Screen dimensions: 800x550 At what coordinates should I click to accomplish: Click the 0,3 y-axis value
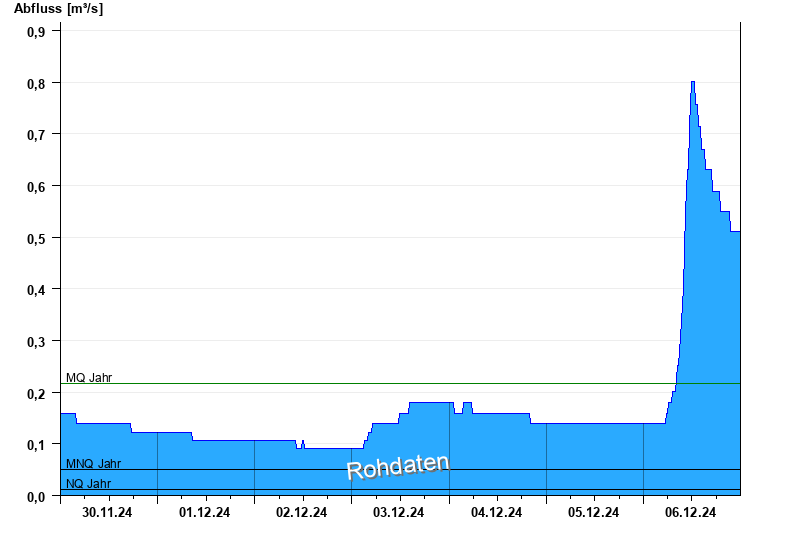[x=36, y=341]
